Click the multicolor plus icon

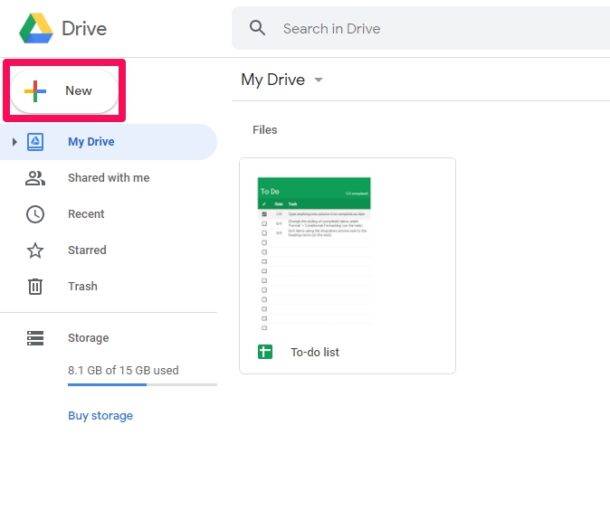click(35, 91)
